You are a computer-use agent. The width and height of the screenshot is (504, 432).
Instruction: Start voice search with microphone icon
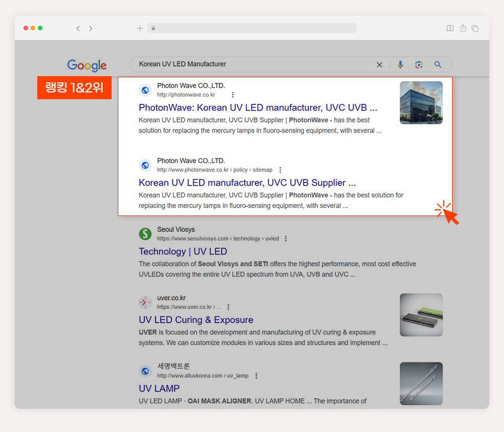pos(400,64)
